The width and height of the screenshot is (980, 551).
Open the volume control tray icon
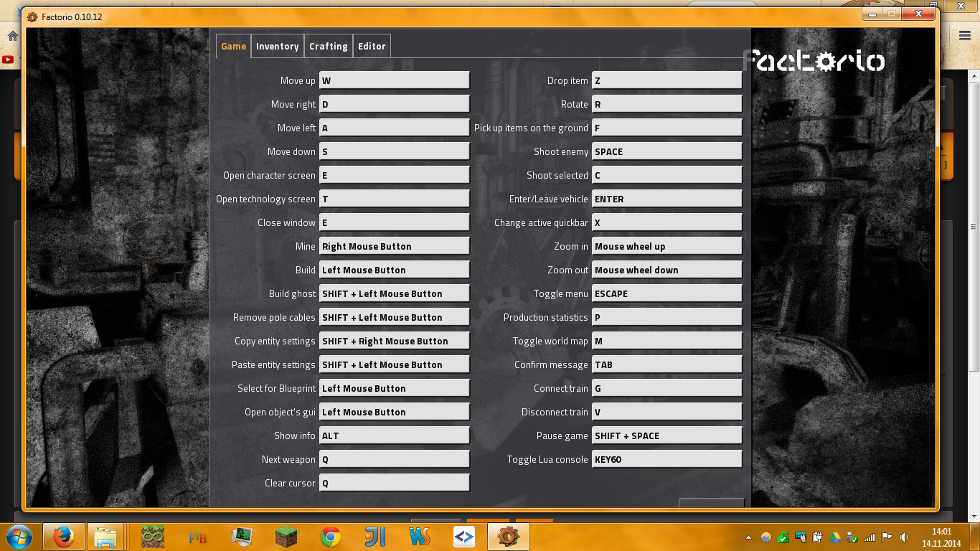coord(903,537)
